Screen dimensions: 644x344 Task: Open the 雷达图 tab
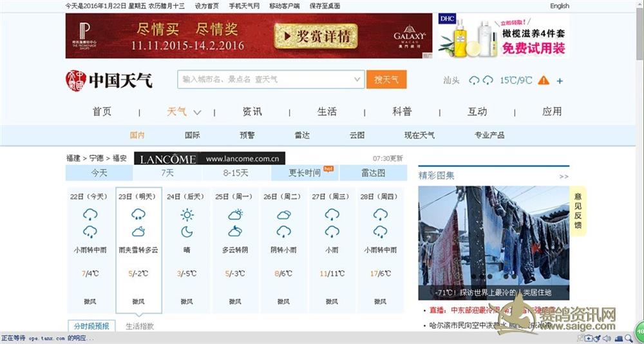coord(373,173)
